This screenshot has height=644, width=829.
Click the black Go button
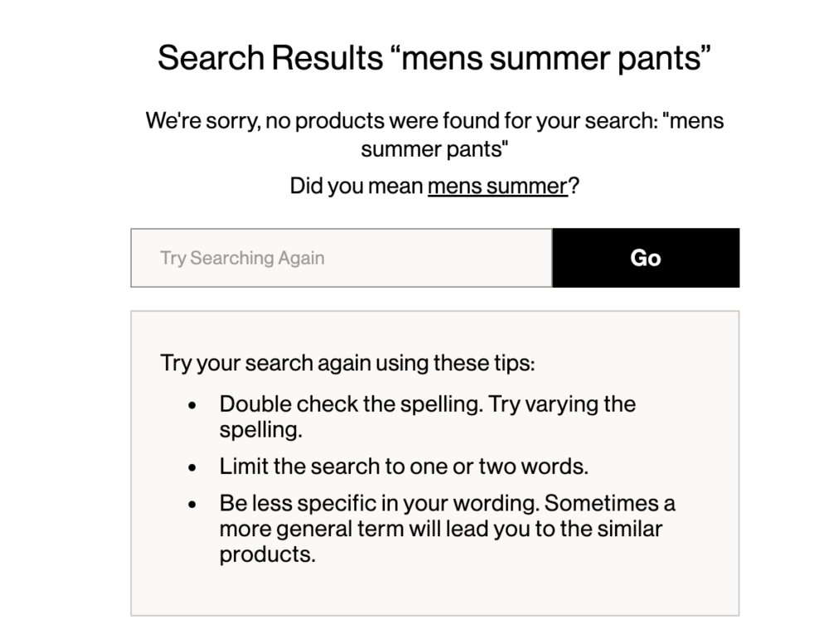pos(646,258)
